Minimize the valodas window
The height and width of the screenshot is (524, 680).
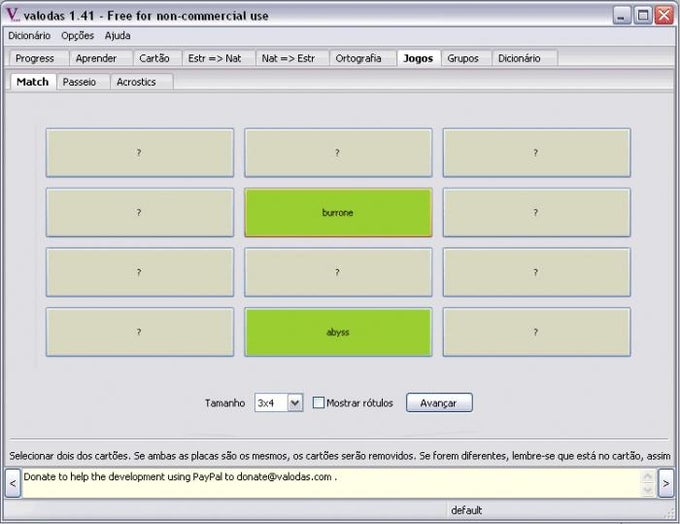pos(621,15)
